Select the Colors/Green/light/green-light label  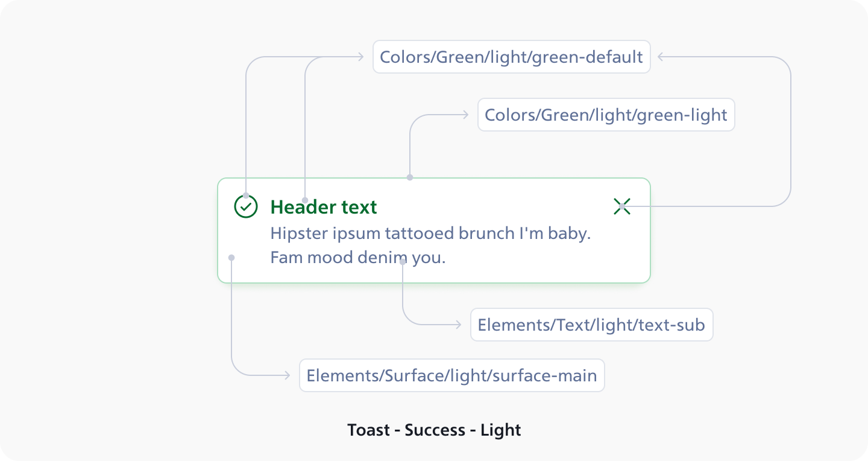(x=606, y=115)
